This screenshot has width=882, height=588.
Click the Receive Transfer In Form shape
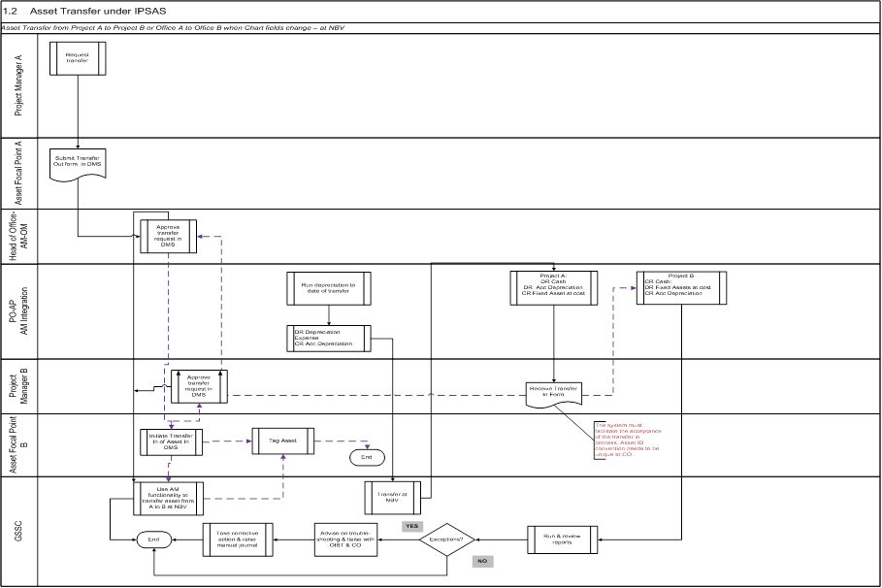[x=553, y=392]
